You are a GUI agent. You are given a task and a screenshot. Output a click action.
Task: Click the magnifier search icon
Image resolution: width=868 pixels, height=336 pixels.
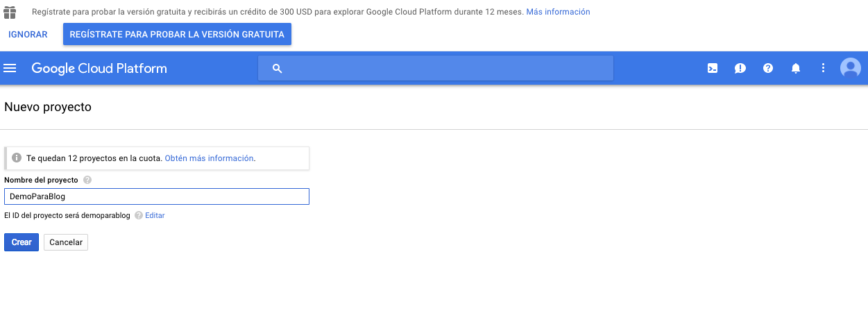click(x=277, y=68)
